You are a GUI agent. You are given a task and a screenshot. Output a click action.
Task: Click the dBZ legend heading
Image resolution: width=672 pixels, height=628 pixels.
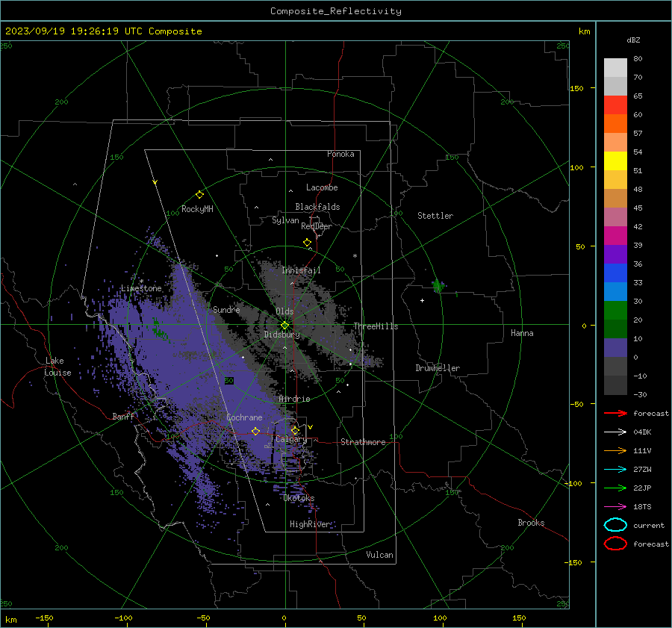[x=633, y=40]
